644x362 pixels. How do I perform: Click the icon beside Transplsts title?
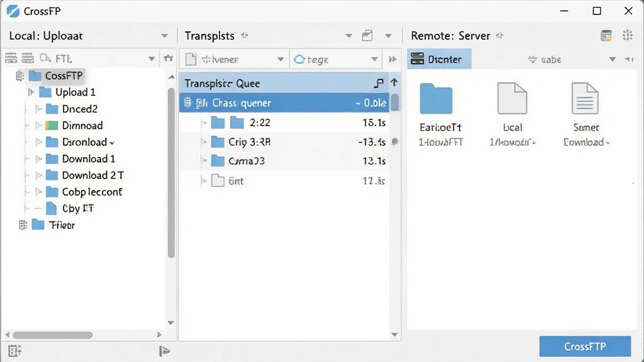point(245,36)
